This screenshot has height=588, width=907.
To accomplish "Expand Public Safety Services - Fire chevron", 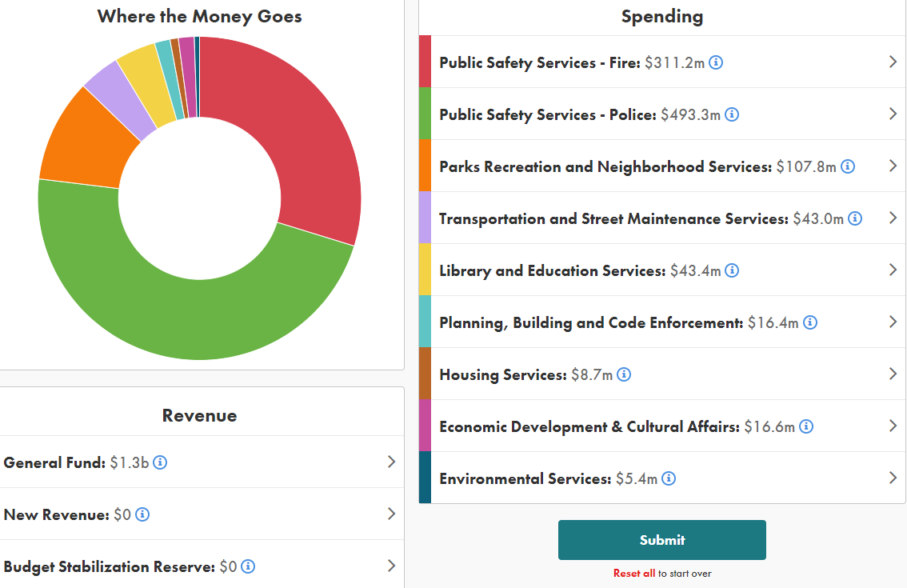I will pyautogui.click(x=893, y=62).
